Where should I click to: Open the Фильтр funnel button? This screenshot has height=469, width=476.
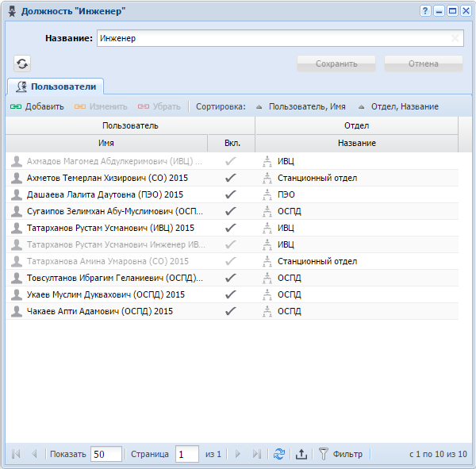340,454
